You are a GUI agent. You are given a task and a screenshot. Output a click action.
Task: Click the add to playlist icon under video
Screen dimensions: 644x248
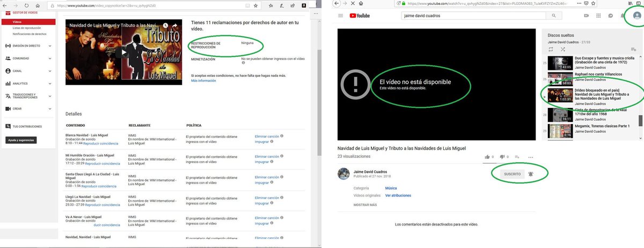517,157
